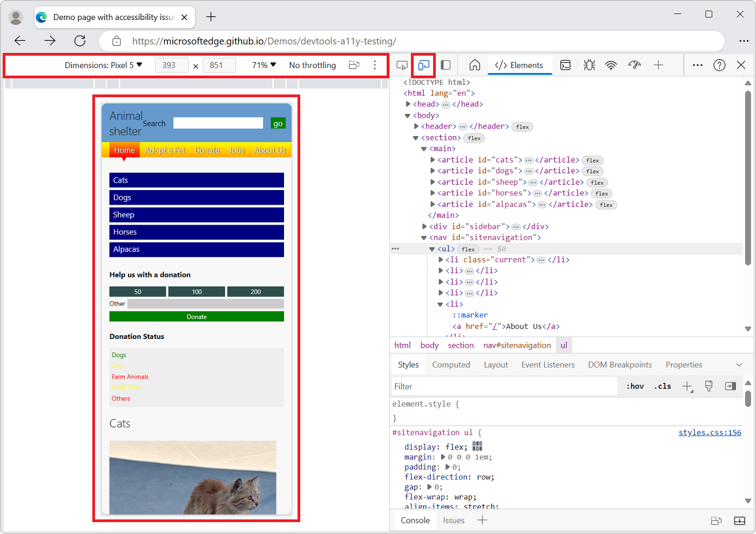Toggle the flex badge on the ul element
Viewport: 756px width, 534px height.
point(468,249)
